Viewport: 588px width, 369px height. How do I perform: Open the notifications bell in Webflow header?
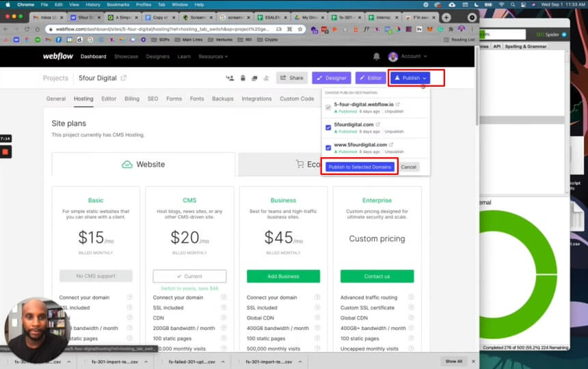(377, 56)
